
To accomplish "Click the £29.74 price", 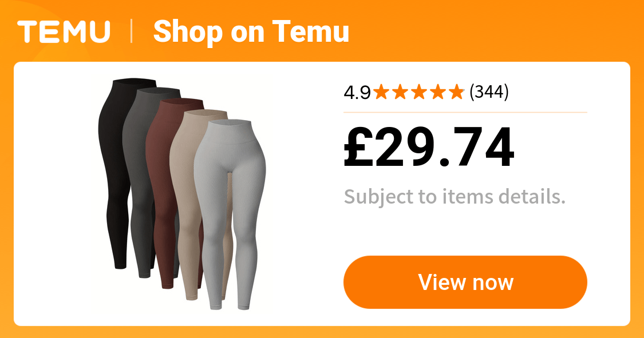I will 429,148.
